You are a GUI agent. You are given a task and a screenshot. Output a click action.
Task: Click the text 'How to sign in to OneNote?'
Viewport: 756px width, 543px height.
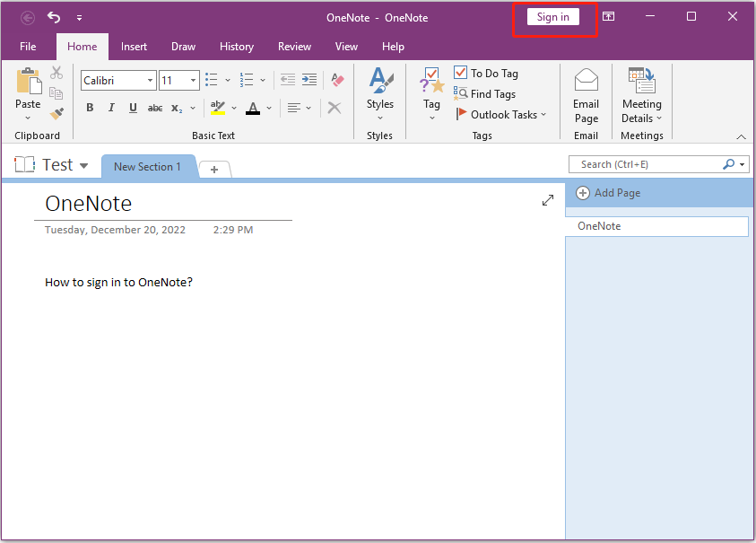click(118, 283)
